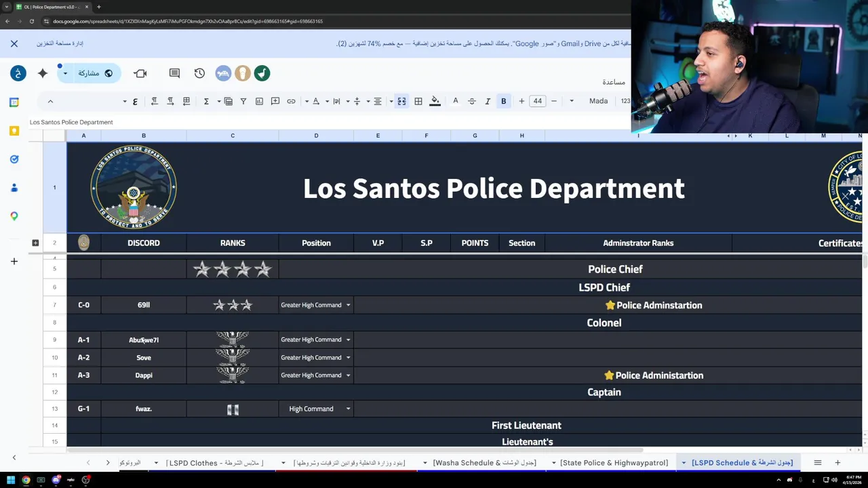Screen dimensions: 868x488
Task: Open version history clock icon
Action: (x=199, y=73)
